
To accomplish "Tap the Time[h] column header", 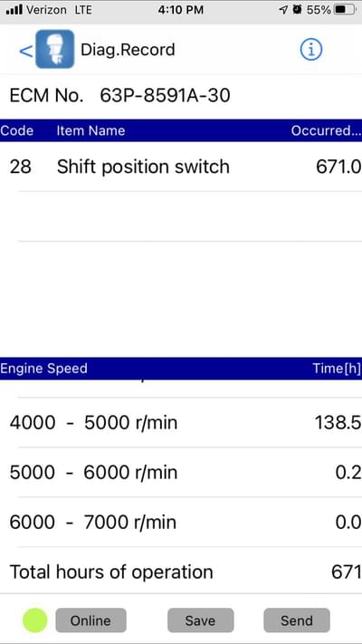I will [x=337, y=369].
